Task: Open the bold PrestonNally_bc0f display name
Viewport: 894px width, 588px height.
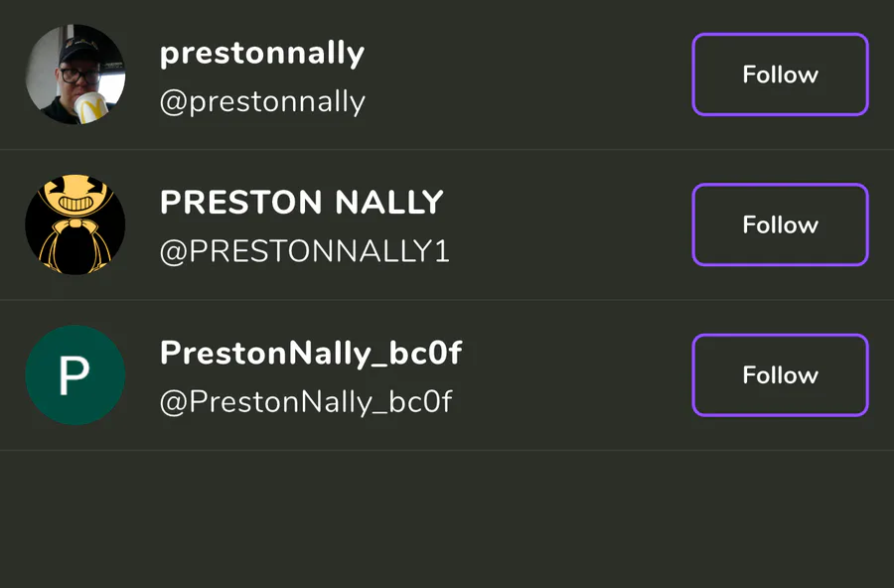Action: point(311,353)
